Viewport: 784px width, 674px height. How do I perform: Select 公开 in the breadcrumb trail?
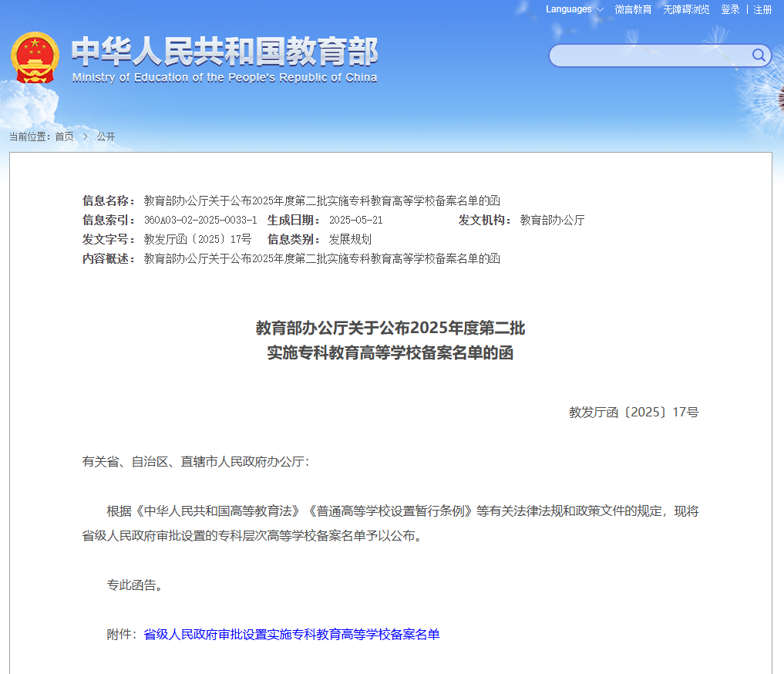tap(106, 136)
